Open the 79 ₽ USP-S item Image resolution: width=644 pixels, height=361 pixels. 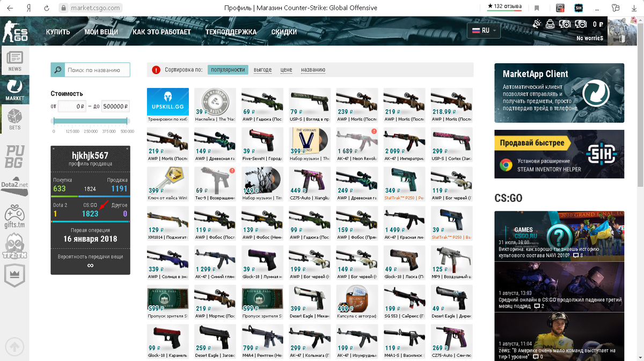[310, 105]
